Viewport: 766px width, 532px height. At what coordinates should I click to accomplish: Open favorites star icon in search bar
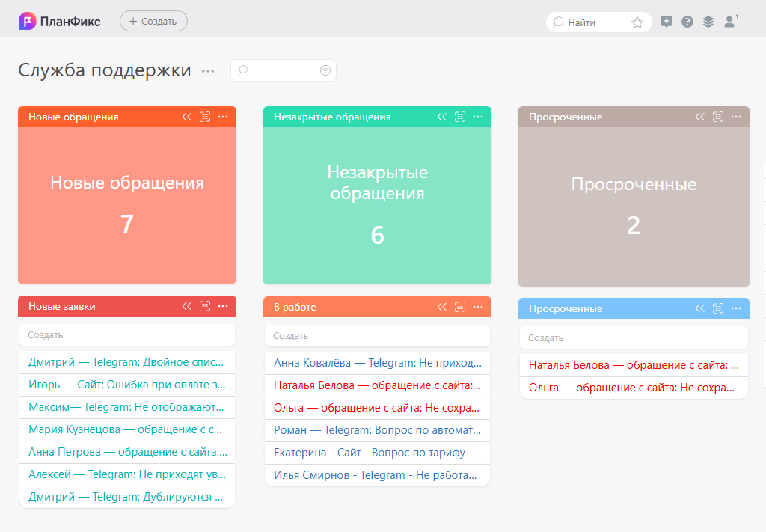[x=637, y=22]
